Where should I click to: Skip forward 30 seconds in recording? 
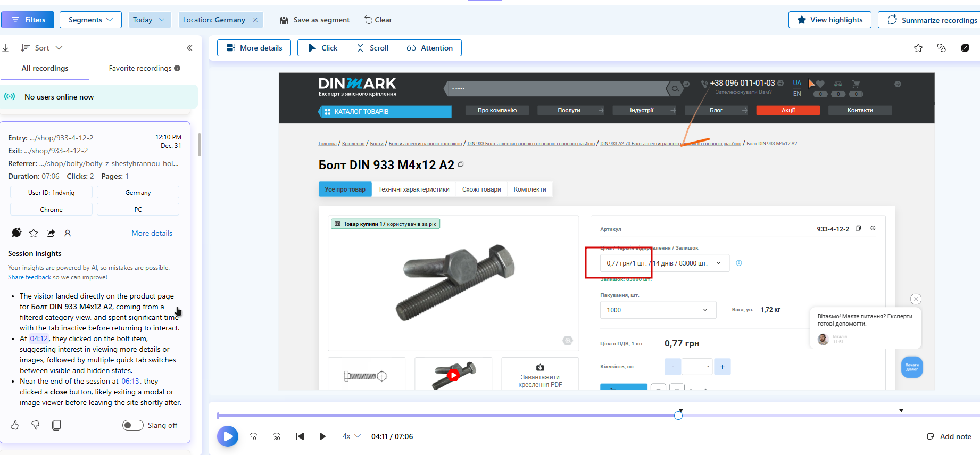click(277, 436)
